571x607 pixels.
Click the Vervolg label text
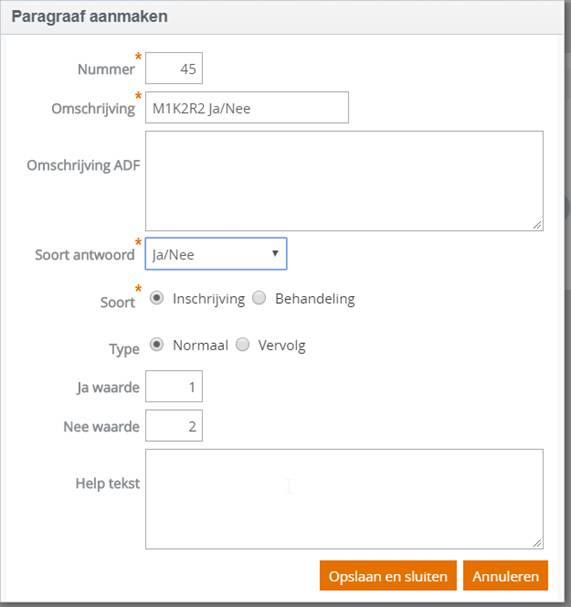282,345
